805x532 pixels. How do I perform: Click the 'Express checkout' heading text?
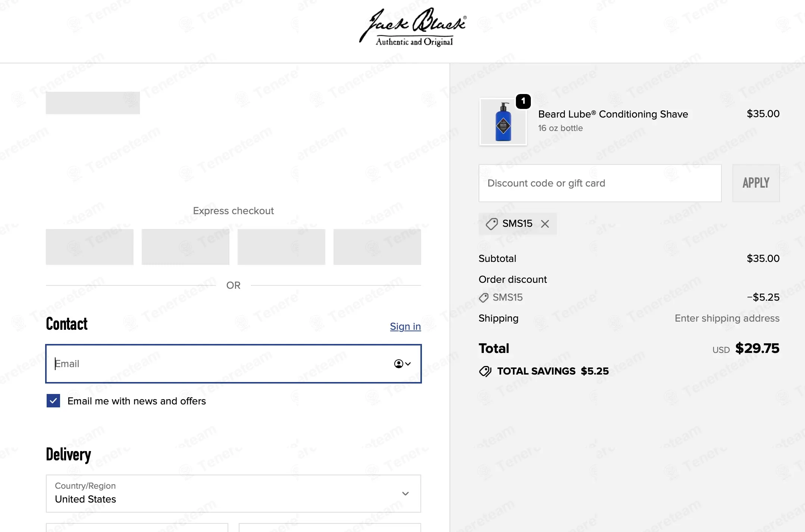point(234,211)
